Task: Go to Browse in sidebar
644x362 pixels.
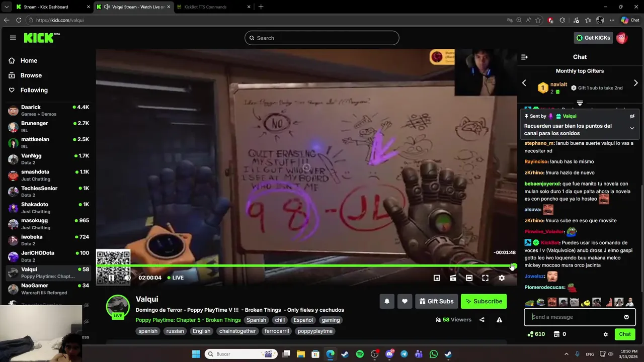Action: click(31, 75)
